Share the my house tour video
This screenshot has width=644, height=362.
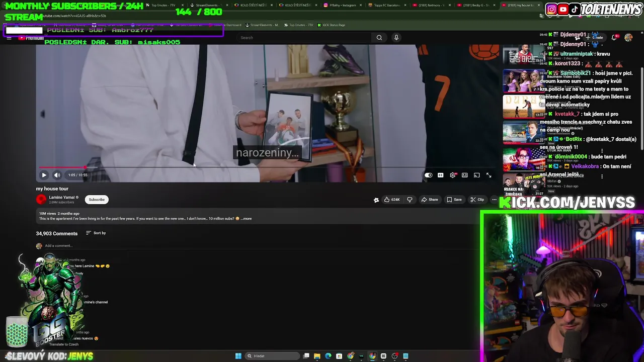[430, 200]
